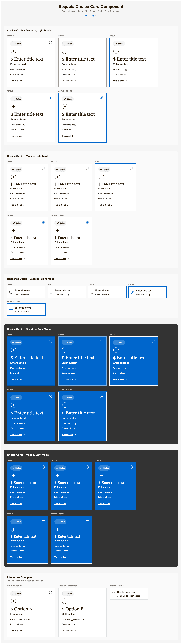Screen dimensions: 182x644
Task: Click the link chevron on Option B card
Action: pyautogui.click(x=75, y=631)
